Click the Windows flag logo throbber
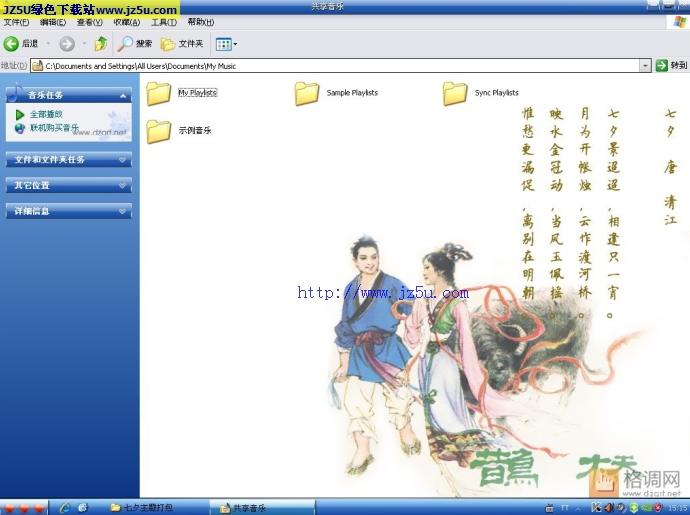 (x=680, y=22)
